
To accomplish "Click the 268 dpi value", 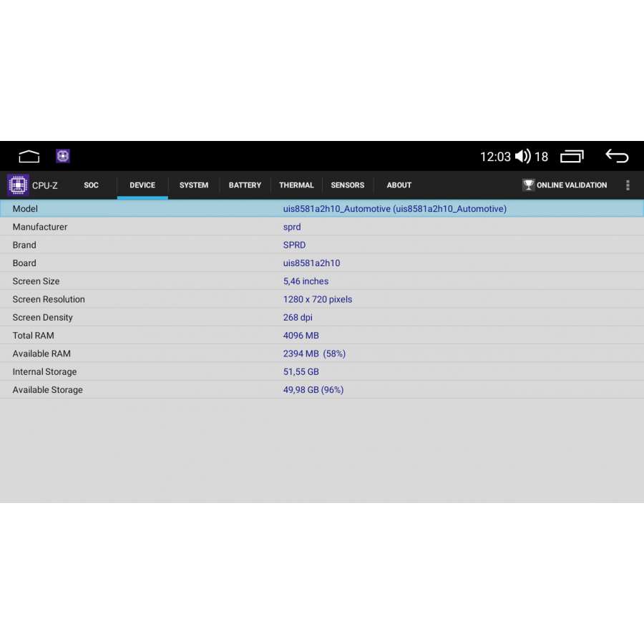I will click(x=298, y=318).
